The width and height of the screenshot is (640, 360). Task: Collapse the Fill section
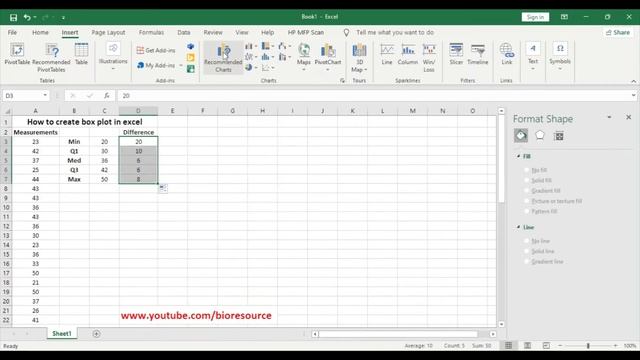point(519,156)
